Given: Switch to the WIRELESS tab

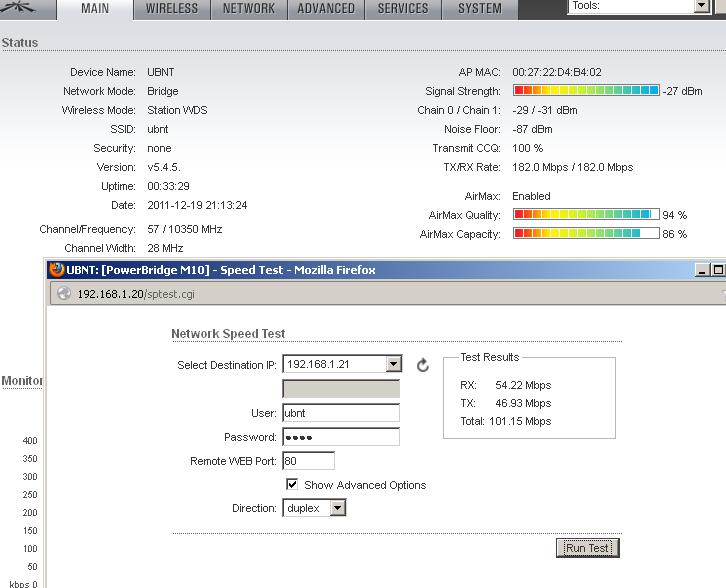Looking at the screenshot, I should click(x=172, y=9).
